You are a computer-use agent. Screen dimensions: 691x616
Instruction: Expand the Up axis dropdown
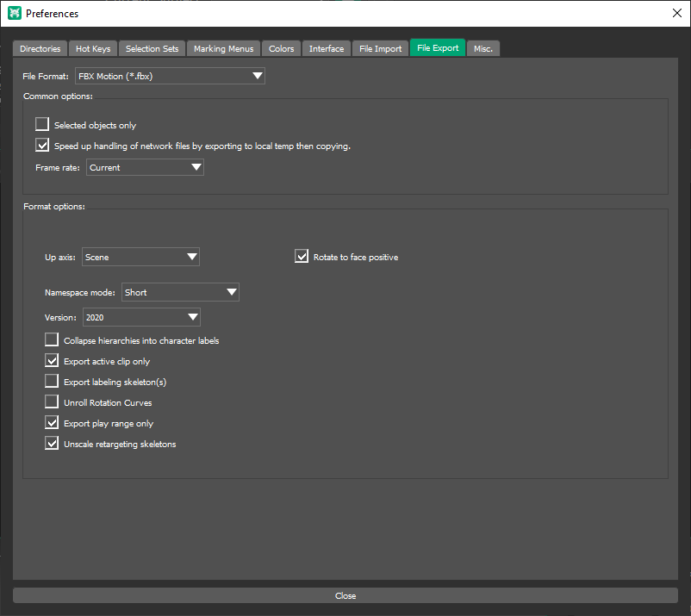(x=140, y=258)
